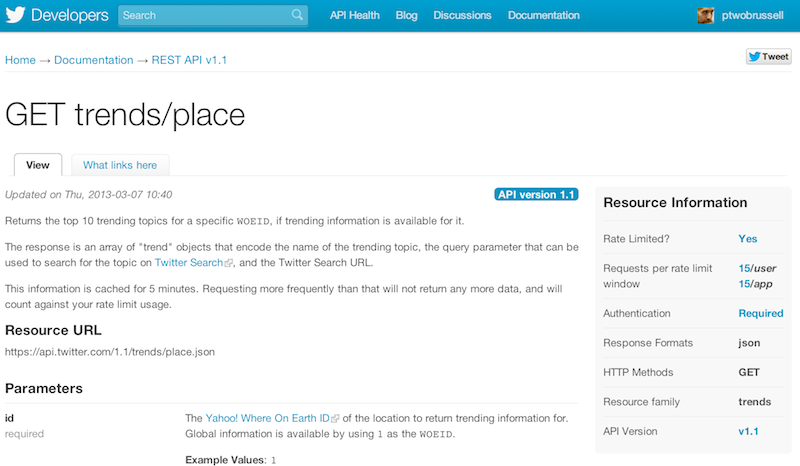Open the Documentation breadcrumb link
Viewport: 800px width, 466px height.
click(x=94, y=60)
